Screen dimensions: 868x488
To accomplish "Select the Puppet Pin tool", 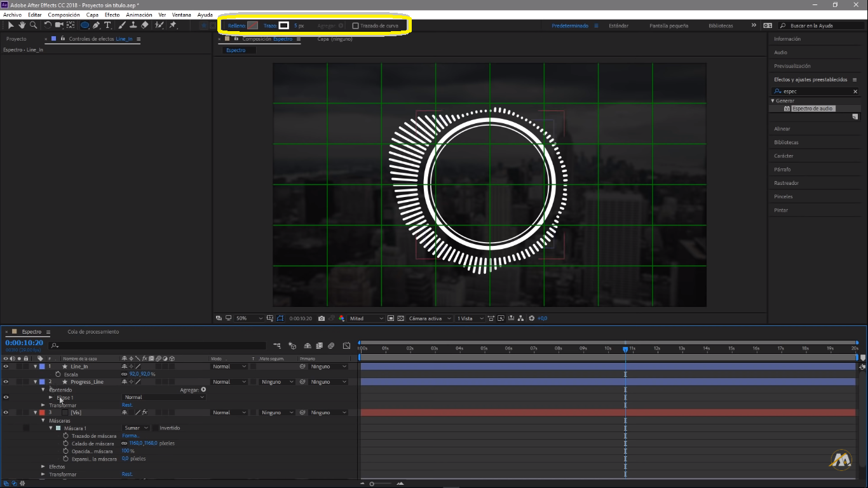I will click(x=173, y=25).
